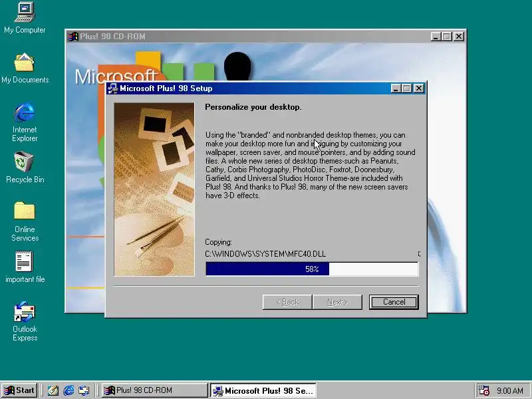
Task: Minimize the Plus! 98 CD-ROM window
Action: [x=436, y=37]
